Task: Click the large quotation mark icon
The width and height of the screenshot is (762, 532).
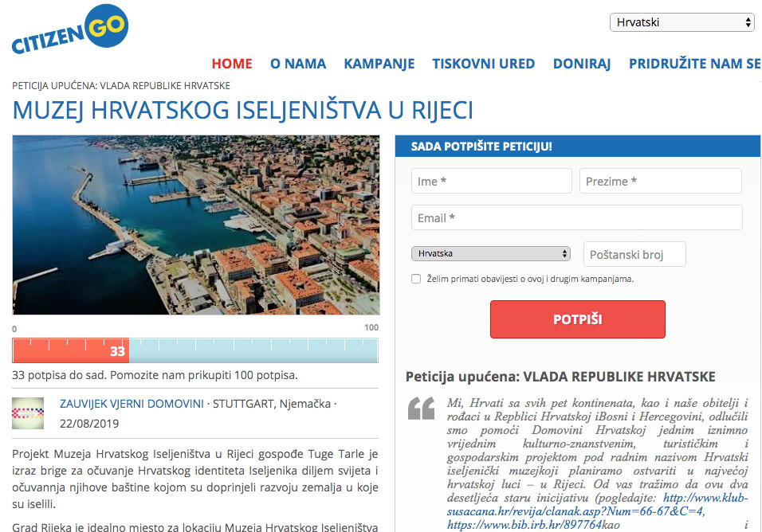Action: (421, 408)
